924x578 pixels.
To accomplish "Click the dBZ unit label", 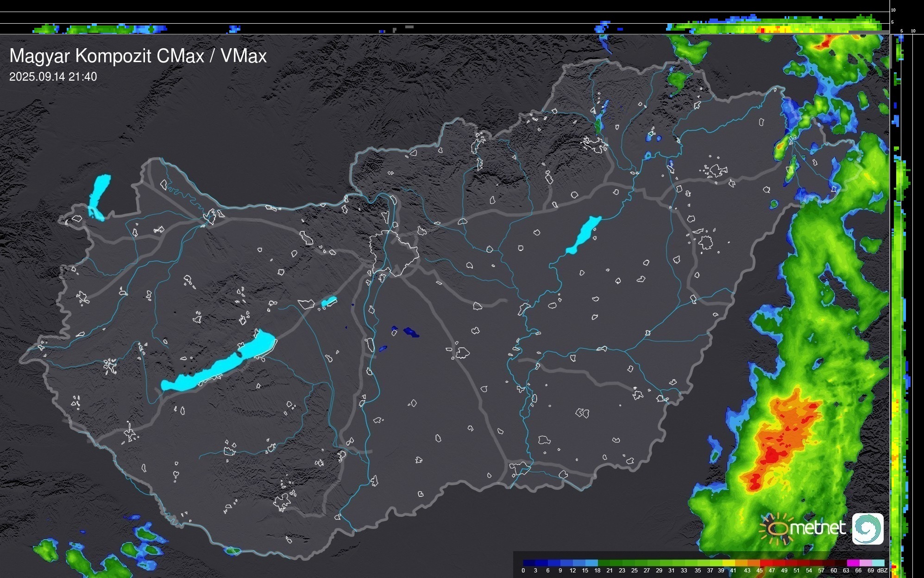I will tap(882, 571).
